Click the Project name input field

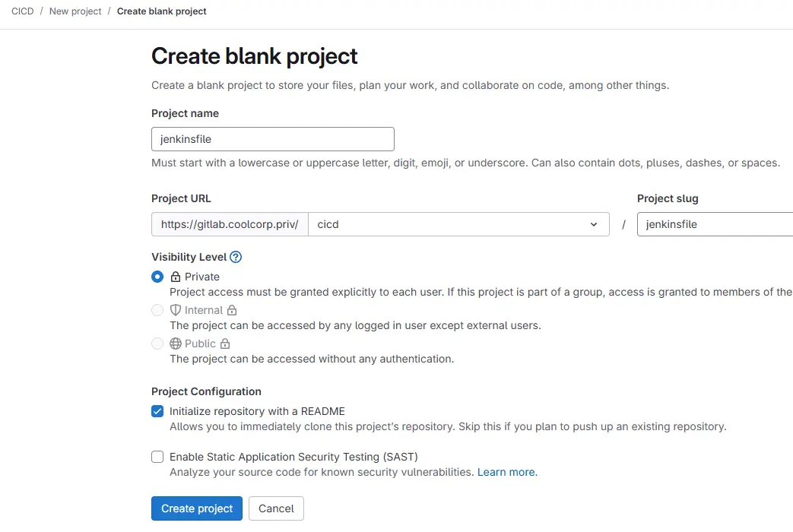(x=273, y=139)
